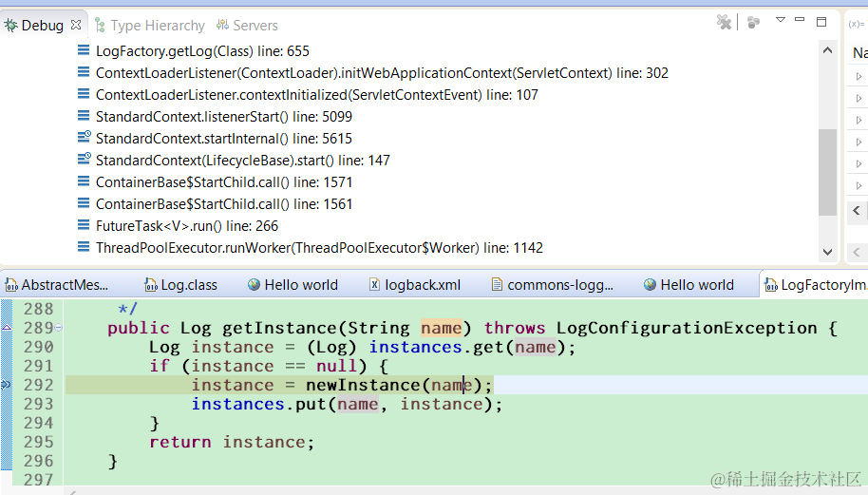Click on newInstance call in line 292
The height and width of the screenshot is (495, 868).
coord(363,386)
